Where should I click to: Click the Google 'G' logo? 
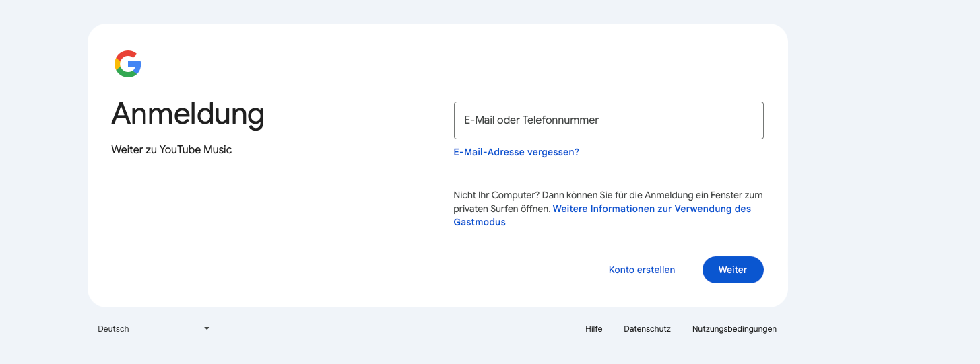tap(128, 64)
